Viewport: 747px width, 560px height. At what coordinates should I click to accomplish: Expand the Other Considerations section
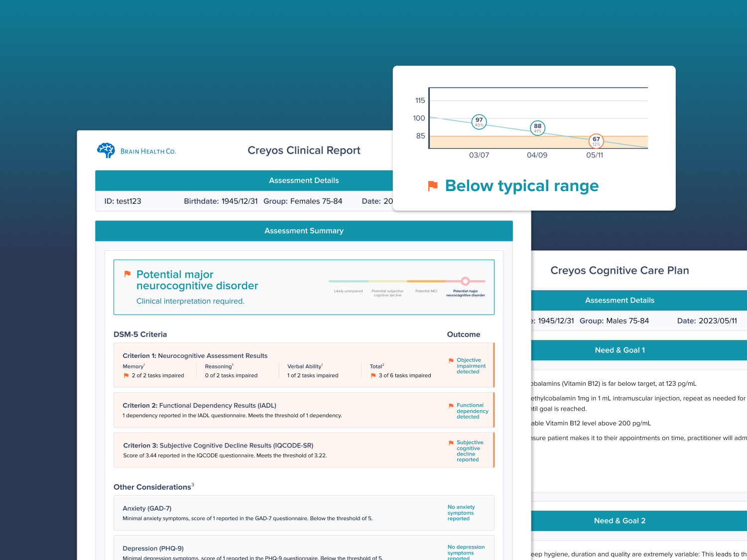click(152, 486)
